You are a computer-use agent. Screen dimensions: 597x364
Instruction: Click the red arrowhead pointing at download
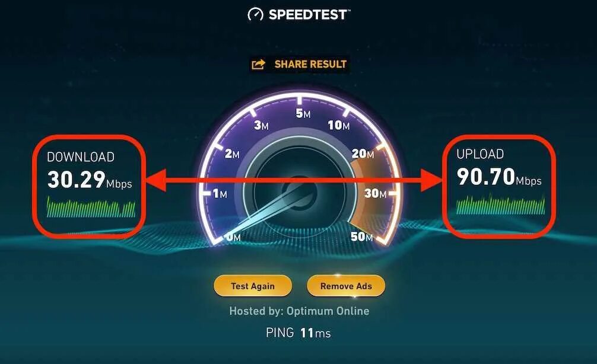pyautogui.click(x=157, y=180)
